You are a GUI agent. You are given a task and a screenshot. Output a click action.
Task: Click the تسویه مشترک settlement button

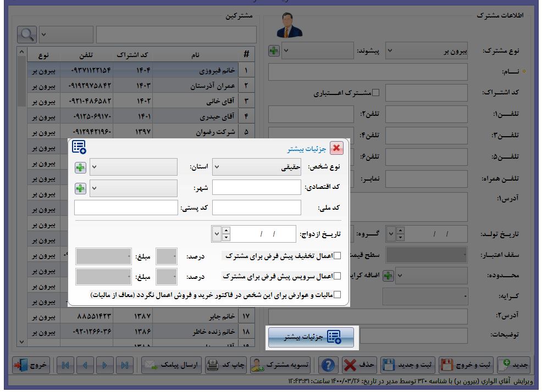(x=280, y=365)
